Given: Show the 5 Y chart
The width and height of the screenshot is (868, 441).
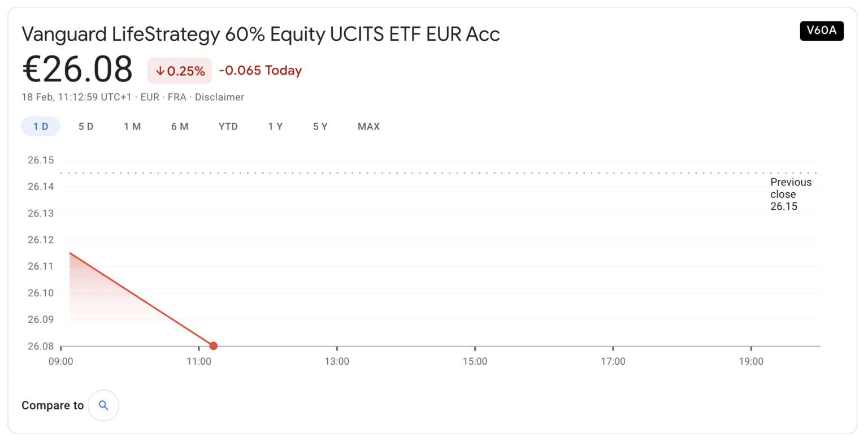Looking at the screenshot, I should point(319,126).
